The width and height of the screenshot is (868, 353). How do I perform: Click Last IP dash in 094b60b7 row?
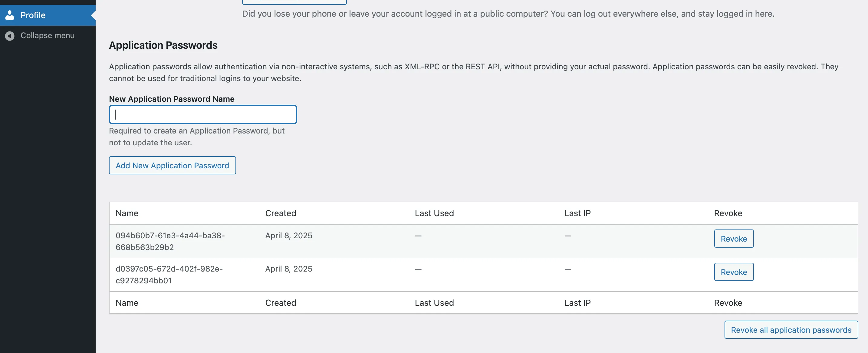click(x=567, y=236)
